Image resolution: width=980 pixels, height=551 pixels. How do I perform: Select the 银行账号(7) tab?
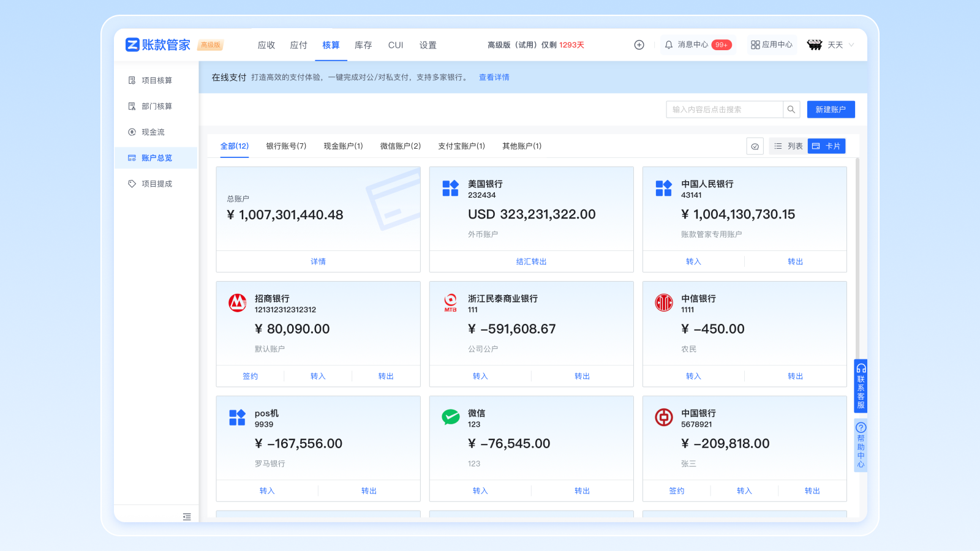coord(286,146)
